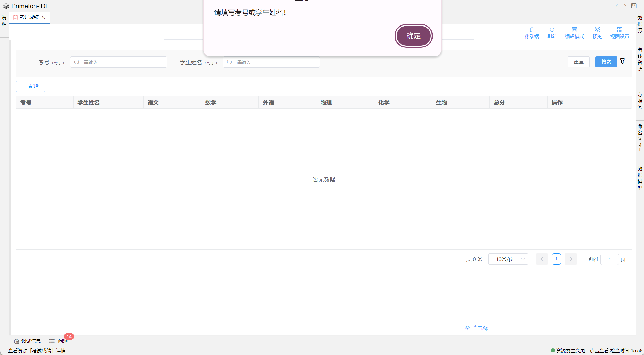Click the save icon in title bar

[634, 6]
